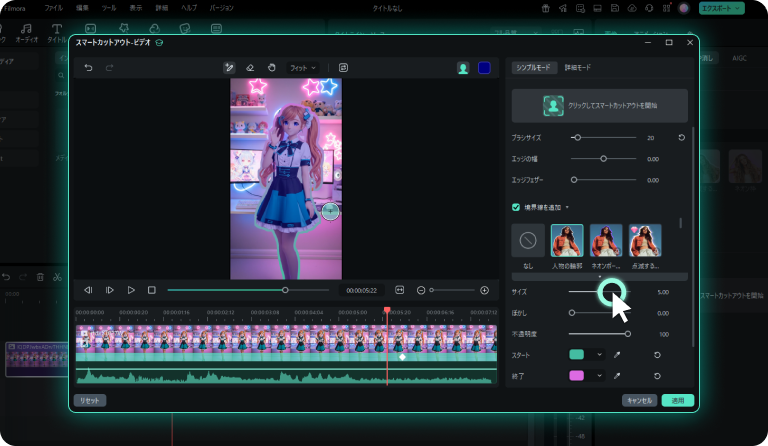Step to the previous frame
This screenshot has height=446, width=768.
[88, 290]
